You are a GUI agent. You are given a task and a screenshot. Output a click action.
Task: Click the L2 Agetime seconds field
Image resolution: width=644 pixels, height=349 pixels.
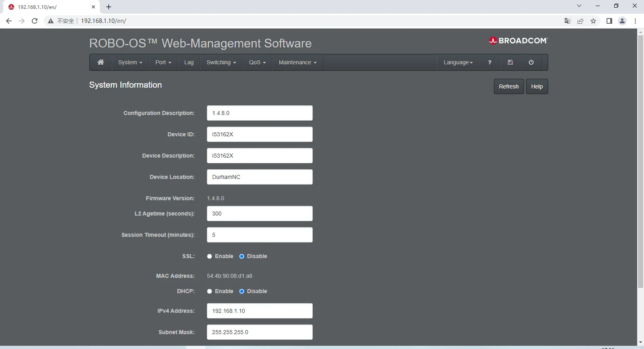(x=260, y=214)
